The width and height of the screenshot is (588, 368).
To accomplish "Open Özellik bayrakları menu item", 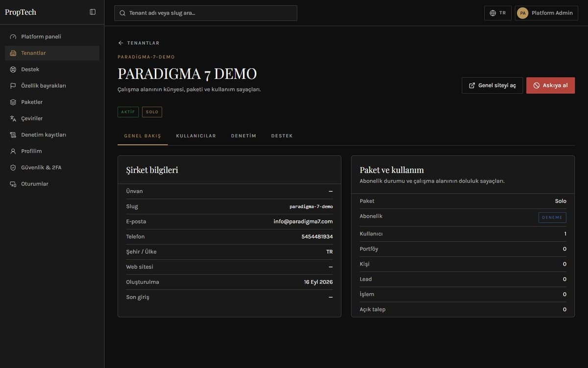I will pos(52,86).
